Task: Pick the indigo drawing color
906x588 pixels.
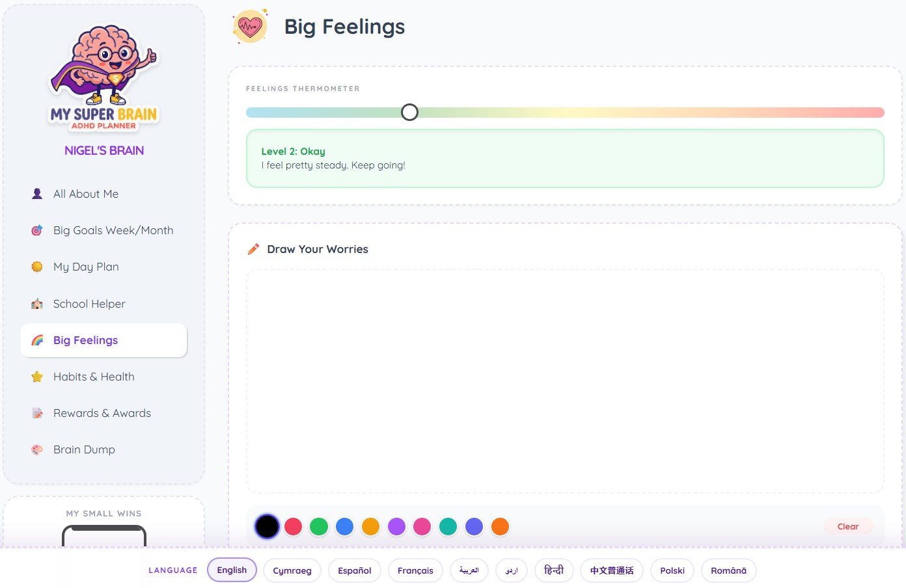Action: pyautogui.click(x=474, y=526)
